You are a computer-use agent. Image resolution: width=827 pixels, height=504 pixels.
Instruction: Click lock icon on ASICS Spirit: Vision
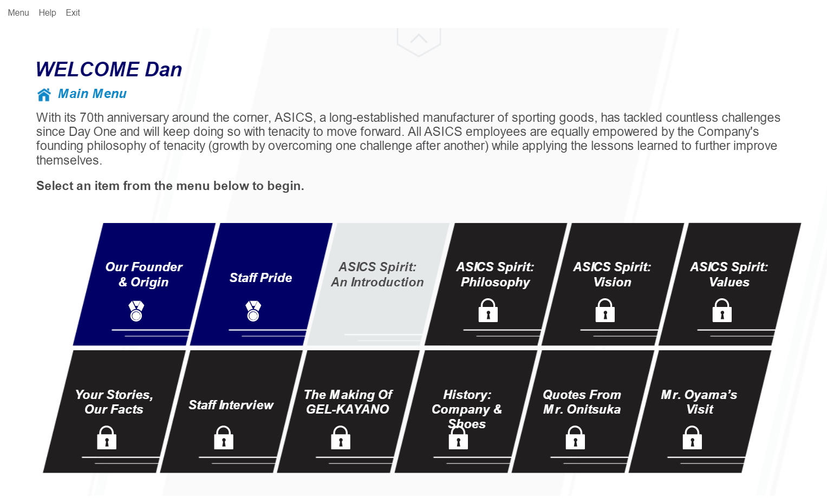pos(605,311)
